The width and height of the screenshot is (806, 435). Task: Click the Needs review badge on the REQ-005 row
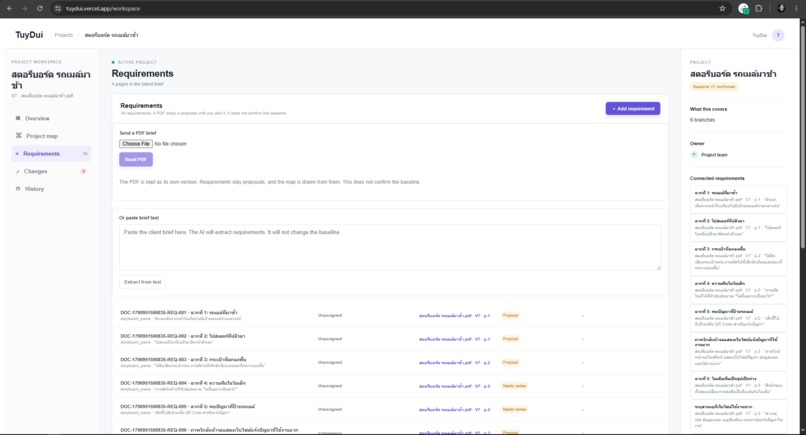(x=515, y=409)
